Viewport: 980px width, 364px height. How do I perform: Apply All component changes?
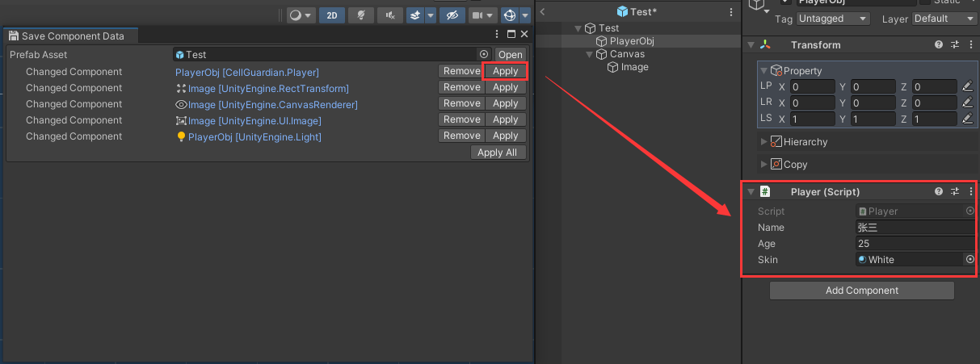coord(498,153)
